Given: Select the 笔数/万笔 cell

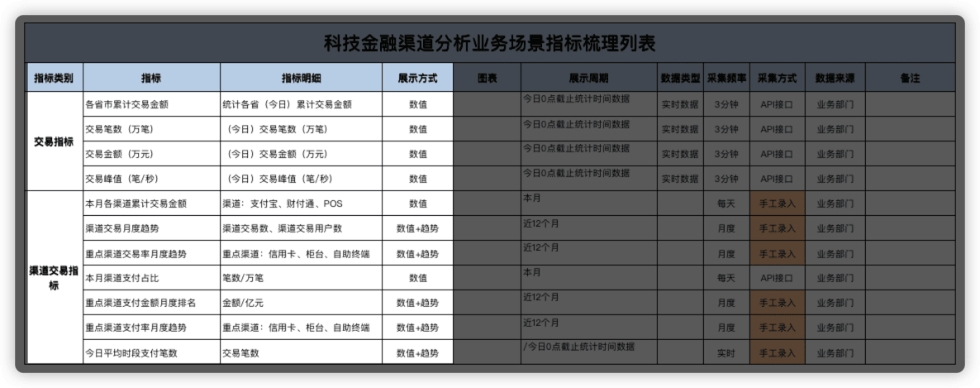Looking at the screenshot, I should (302, 278).
